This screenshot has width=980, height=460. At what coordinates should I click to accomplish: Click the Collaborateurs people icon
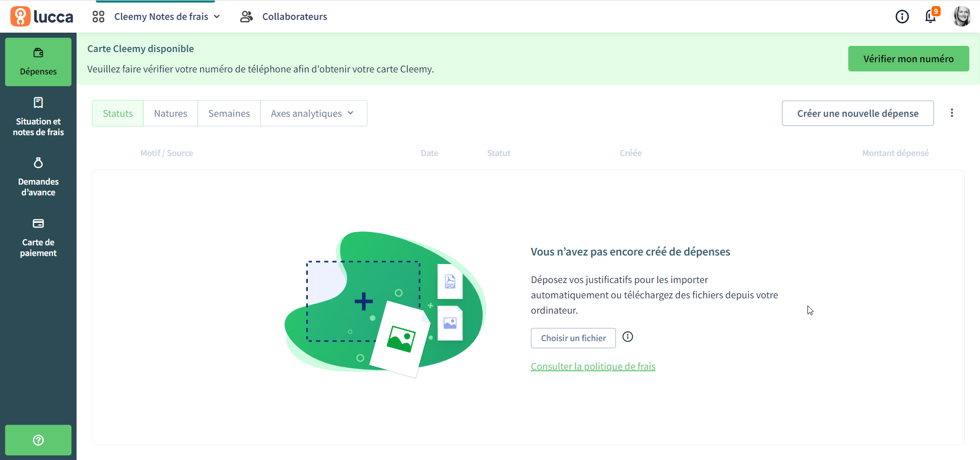(x=247, y=17)
